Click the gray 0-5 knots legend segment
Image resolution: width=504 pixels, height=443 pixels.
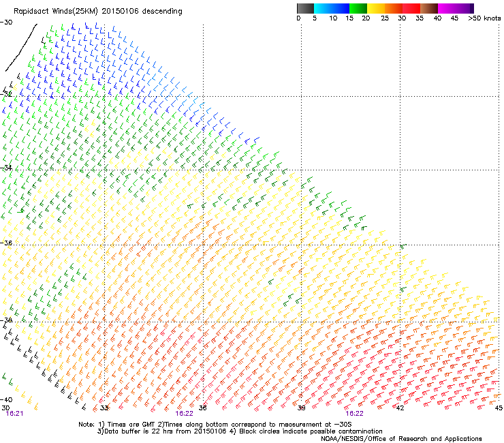point(305,8)
